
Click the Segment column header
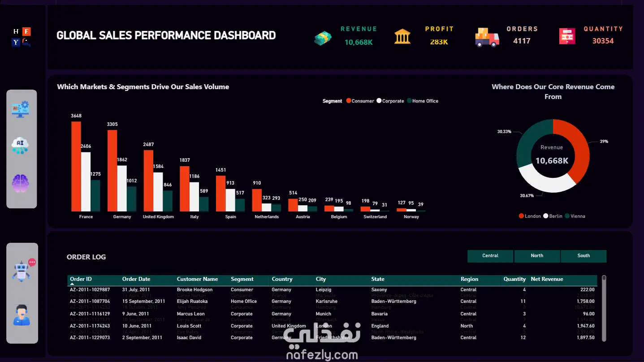click(242, 279)
